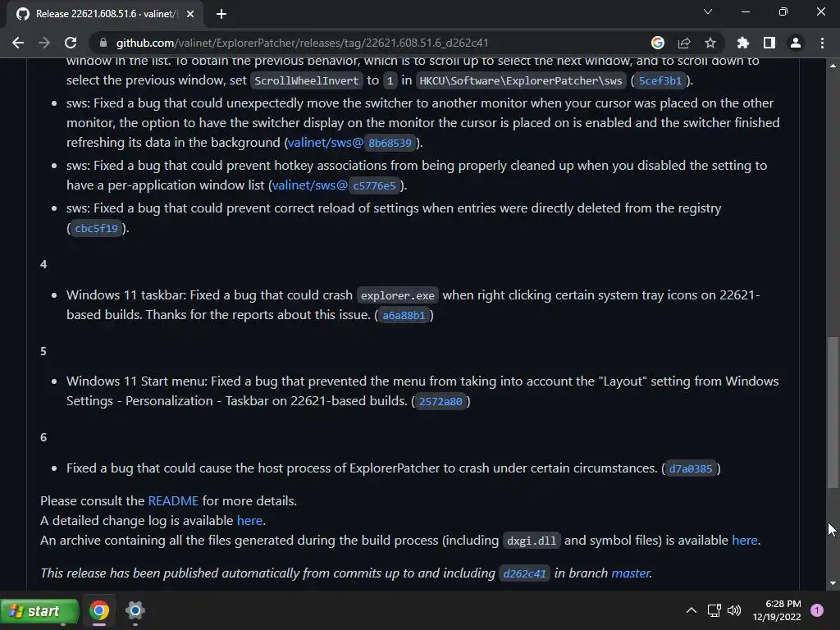This screenshot has width=840, height=630.
Task: Open commit 2572a80 link
Action: pyautogui.click(x=441, y=402)
